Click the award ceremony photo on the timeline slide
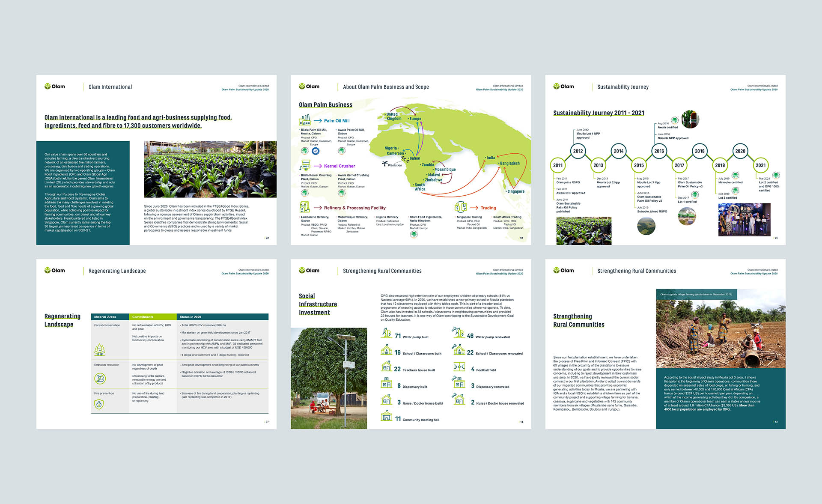The image size is (822, 504). [x=744, y=220]
